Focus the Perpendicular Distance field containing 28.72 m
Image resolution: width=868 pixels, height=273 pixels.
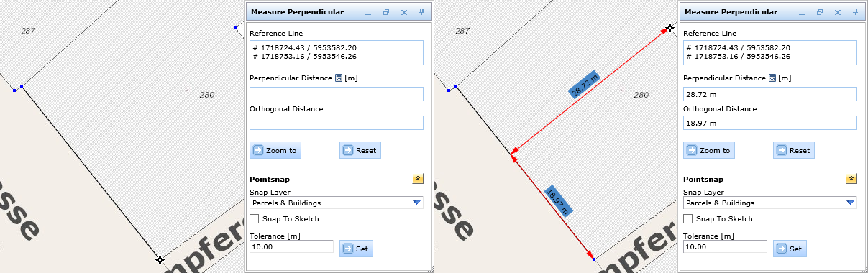click(770, 94)
